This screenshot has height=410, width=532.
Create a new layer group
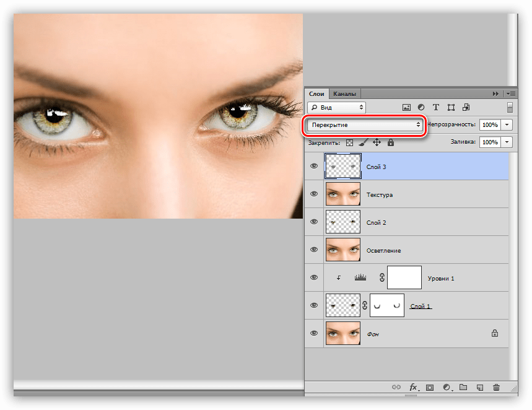(463, 387)
